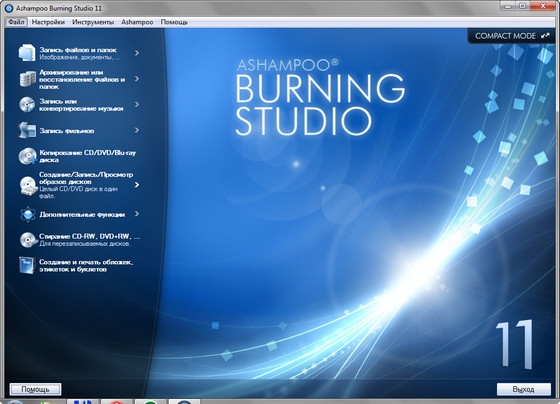
Task: Maximize the Burning Studio window
Action: point(522,6)
